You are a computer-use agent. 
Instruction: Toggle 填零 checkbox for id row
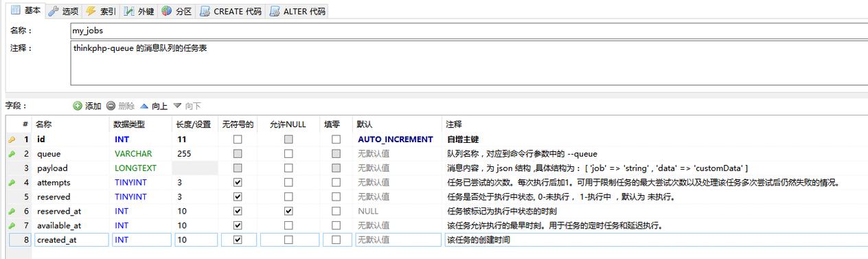[336, 139]
